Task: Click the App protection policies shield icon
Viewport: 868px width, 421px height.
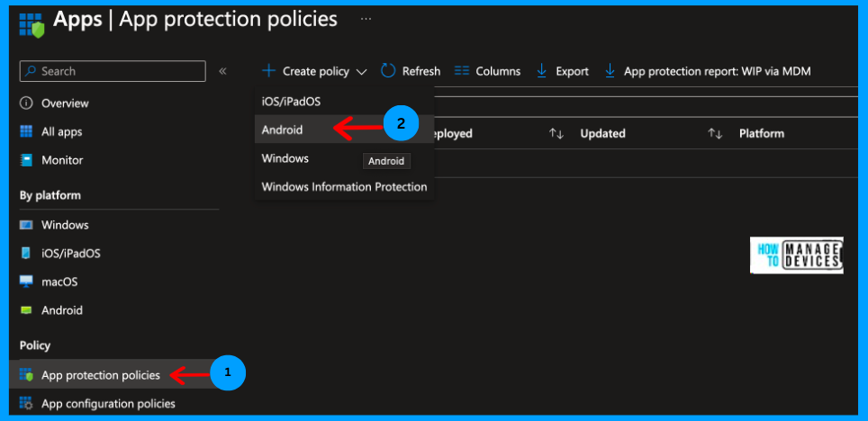Action: tap(26, 375)
